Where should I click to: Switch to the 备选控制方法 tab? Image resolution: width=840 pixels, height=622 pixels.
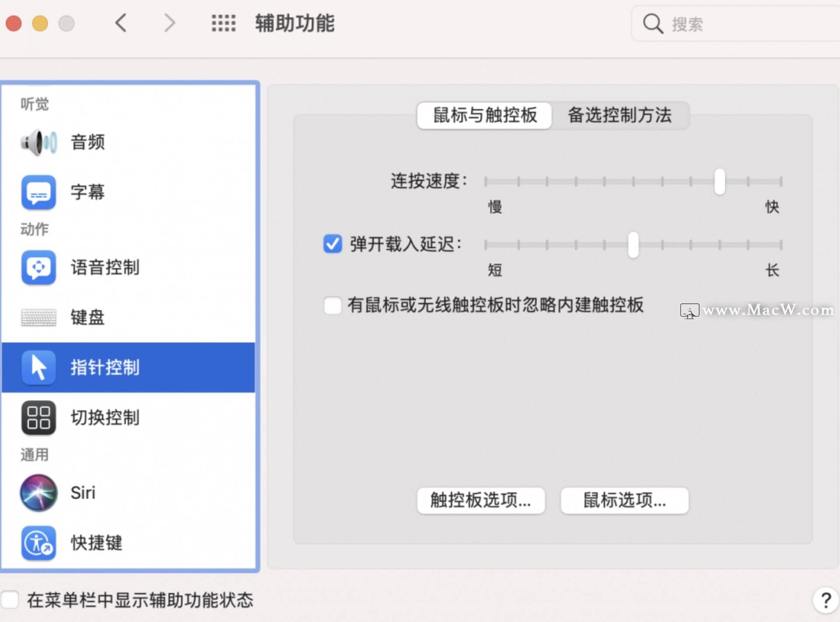620,116
